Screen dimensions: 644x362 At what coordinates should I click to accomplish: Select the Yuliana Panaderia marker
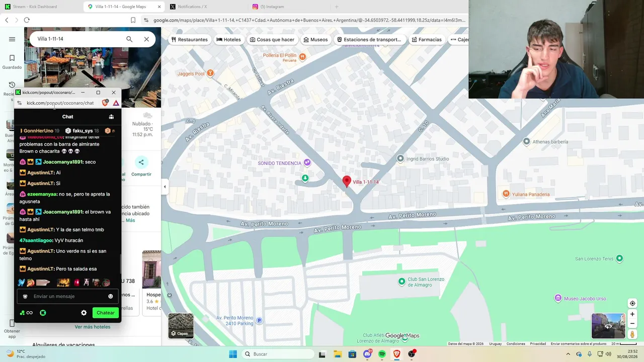506,194
